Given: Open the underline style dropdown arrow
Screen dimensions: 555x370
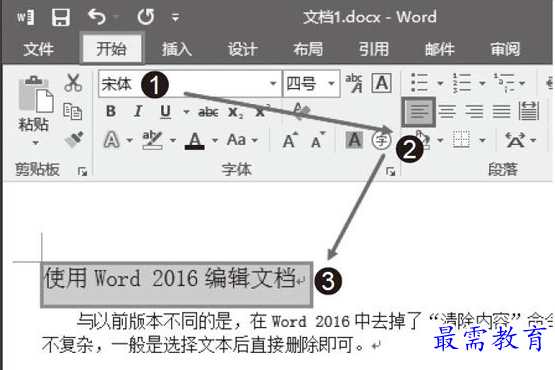Looking at the screenshot, I should click(186, 113).
